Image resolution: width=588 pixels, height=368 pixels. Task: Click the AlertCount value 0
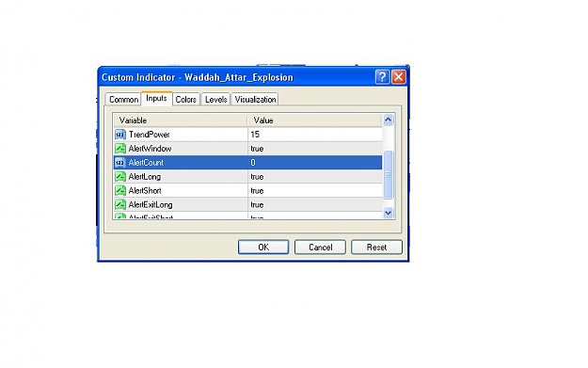(x=253, y=163)
